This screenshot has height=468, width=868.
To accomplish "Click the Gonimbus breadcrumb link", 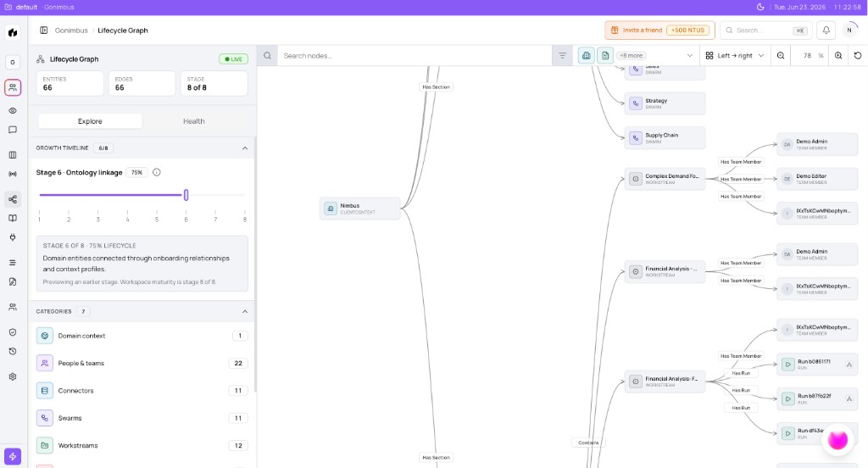I will (x=71, y=31).
